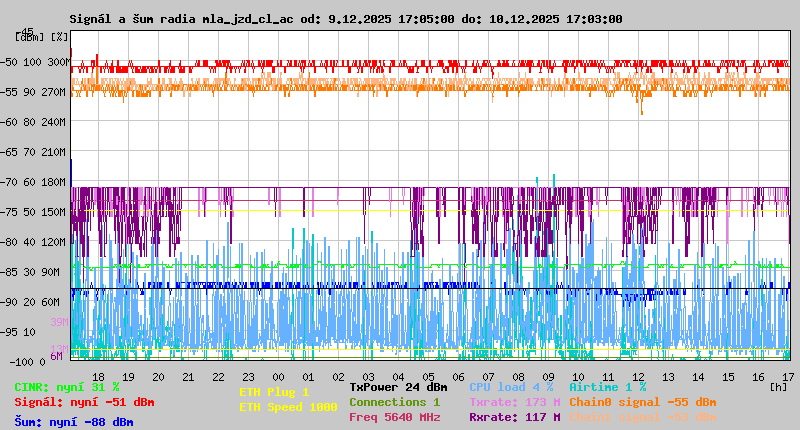Click the yellow ETH Plug 1 label
This screenshot has height=430, width=800.
pos(274,392)
